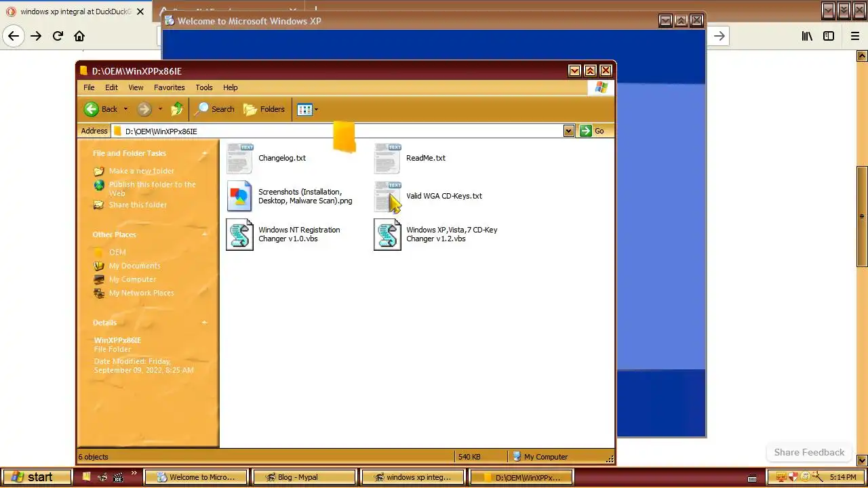Collapse the File and Folder Tasks panel
Viewport: 868px width, 488px height.
[x=204, y=153]
